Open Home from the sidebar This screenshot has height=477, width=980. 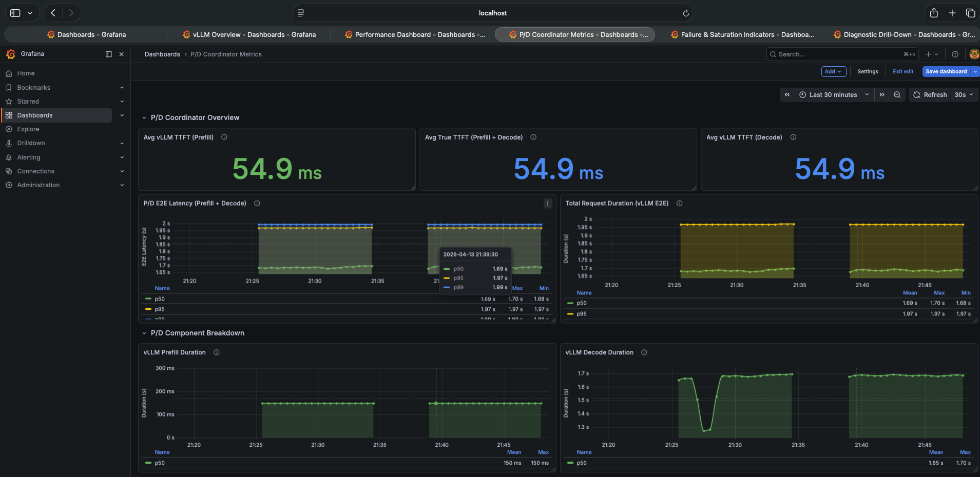[x=26, y=73]
